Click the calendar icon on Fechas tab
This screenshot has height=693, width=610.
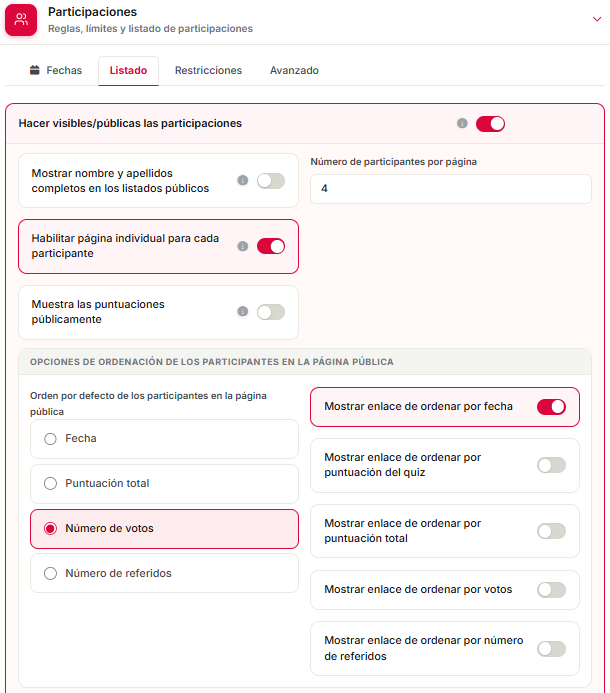[x=34, y=70]
